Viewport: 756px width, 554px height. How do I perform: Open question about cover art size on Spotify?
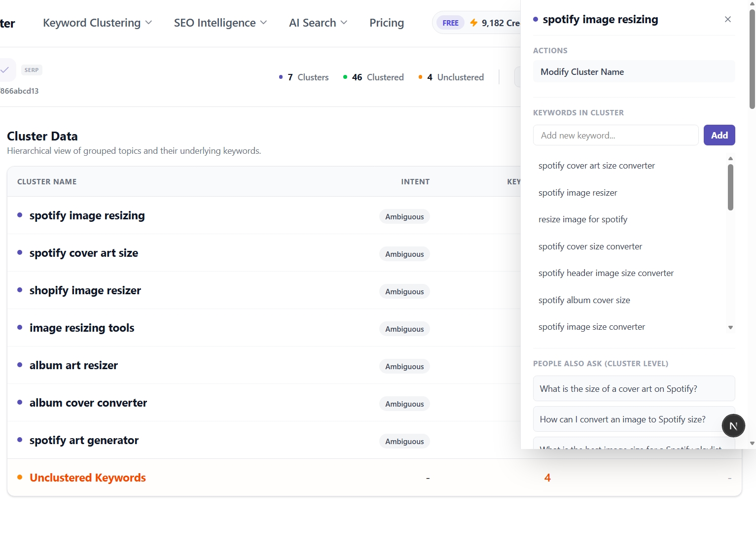click(634, 389)
